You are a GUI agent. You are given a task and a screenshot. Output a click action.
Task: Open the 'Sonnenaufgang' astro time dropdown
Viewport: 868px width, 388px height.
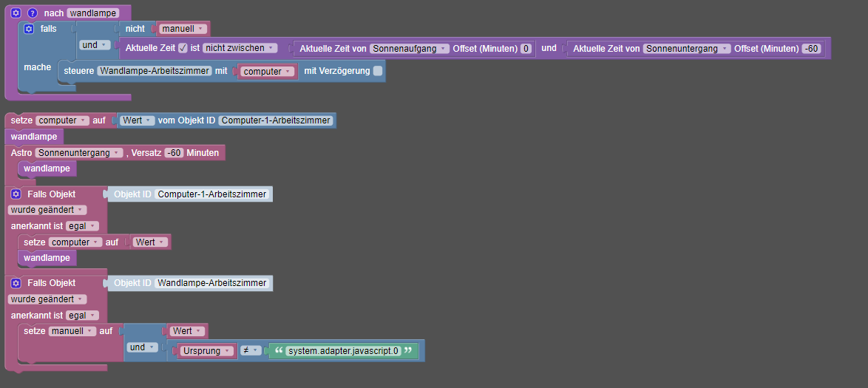(x=410, y=49)
